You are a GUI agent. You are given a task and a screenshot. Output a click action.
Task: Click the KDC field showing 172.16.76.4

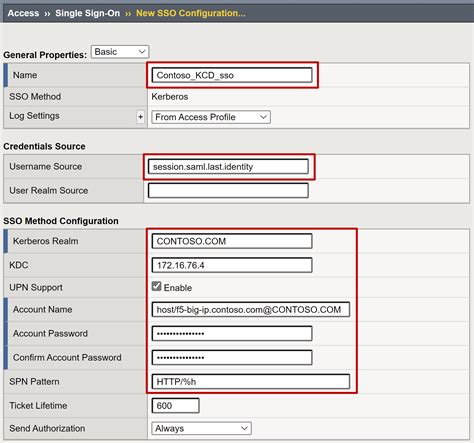click(x=232, y=265)
